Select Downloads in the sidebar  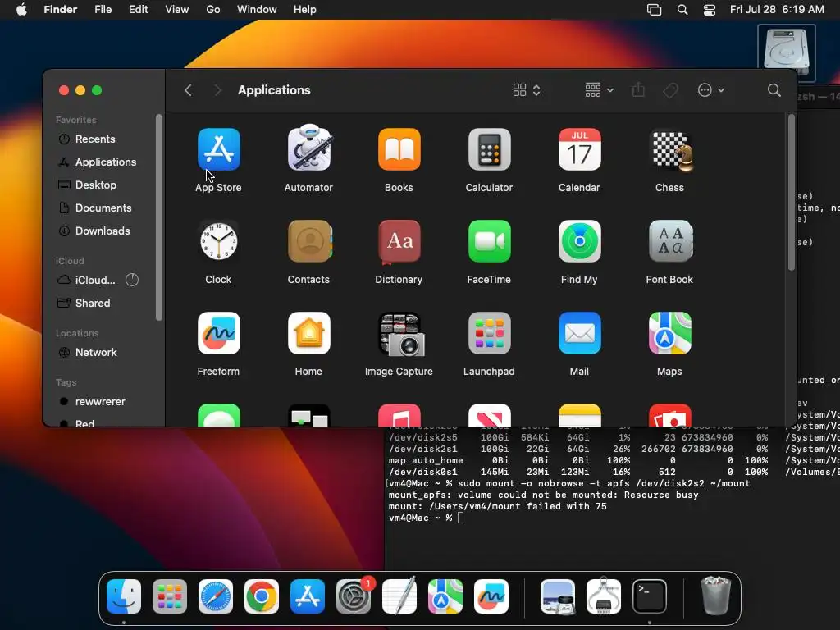coord(102,231)
